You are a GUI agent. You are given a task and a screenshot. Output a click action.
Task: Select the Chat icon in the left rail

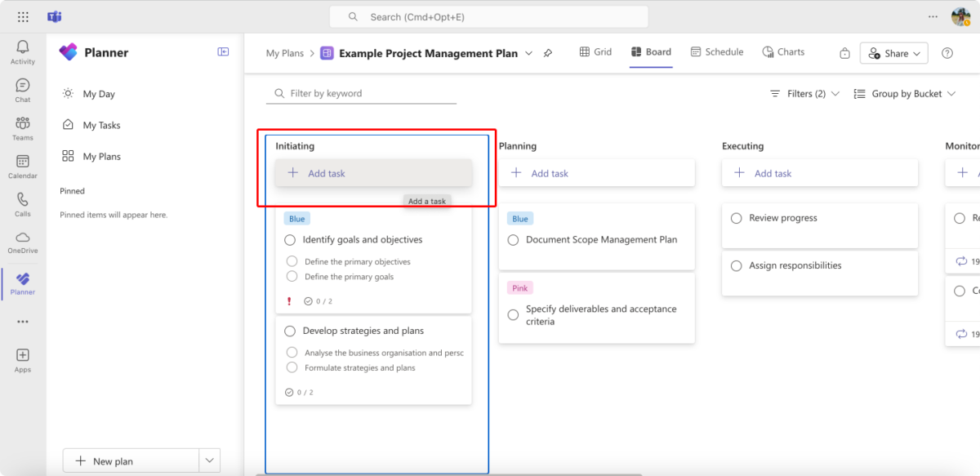[22, 88]
